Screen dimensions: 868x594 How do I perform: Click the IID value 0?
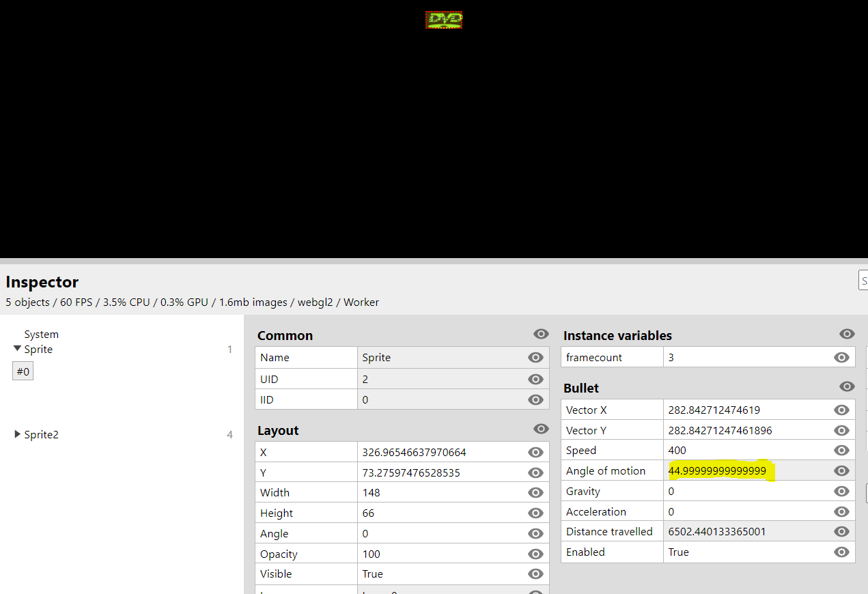coord(365,399)
